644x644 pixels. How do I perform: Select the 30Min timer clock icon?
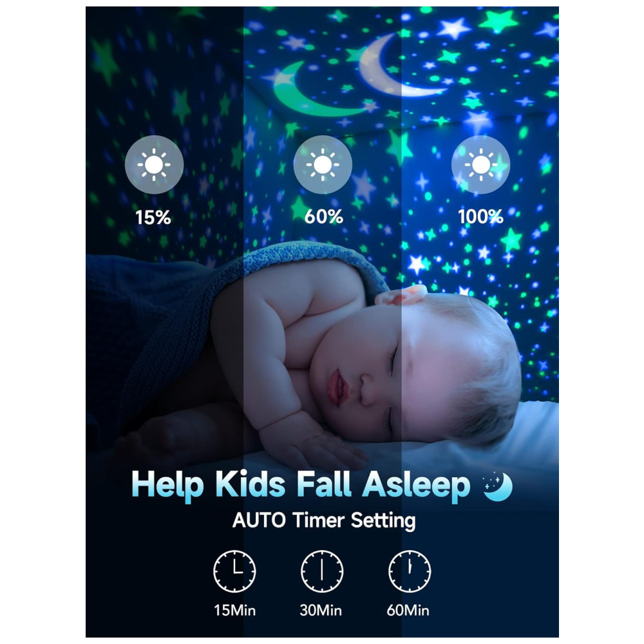tap(322, 571)
